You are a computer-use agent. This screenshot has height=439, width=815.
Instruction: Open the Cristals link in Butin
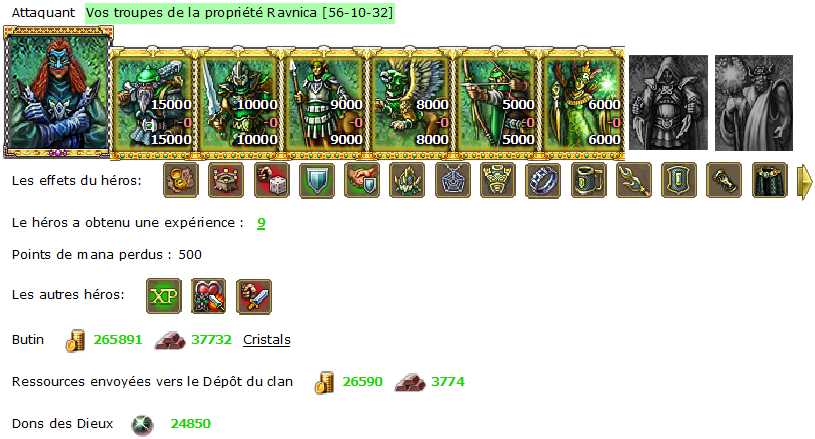267,340
